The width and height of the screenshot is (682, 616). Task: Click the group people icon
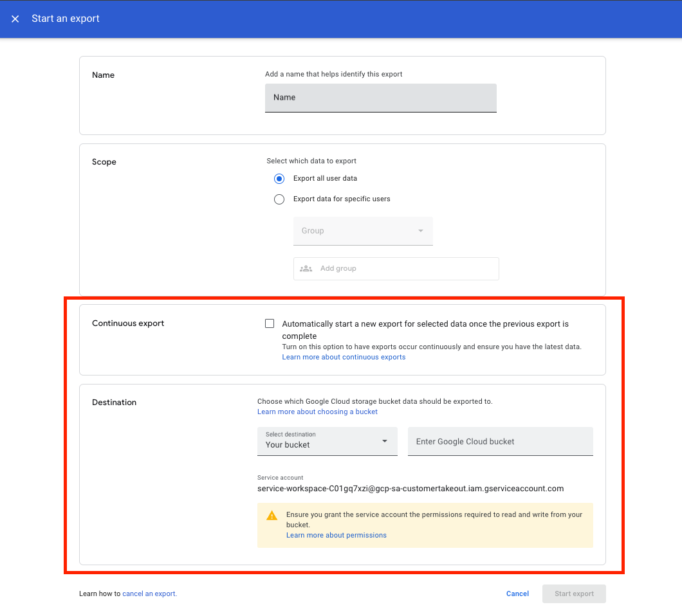pyautogui.click(x=306, y=269)
